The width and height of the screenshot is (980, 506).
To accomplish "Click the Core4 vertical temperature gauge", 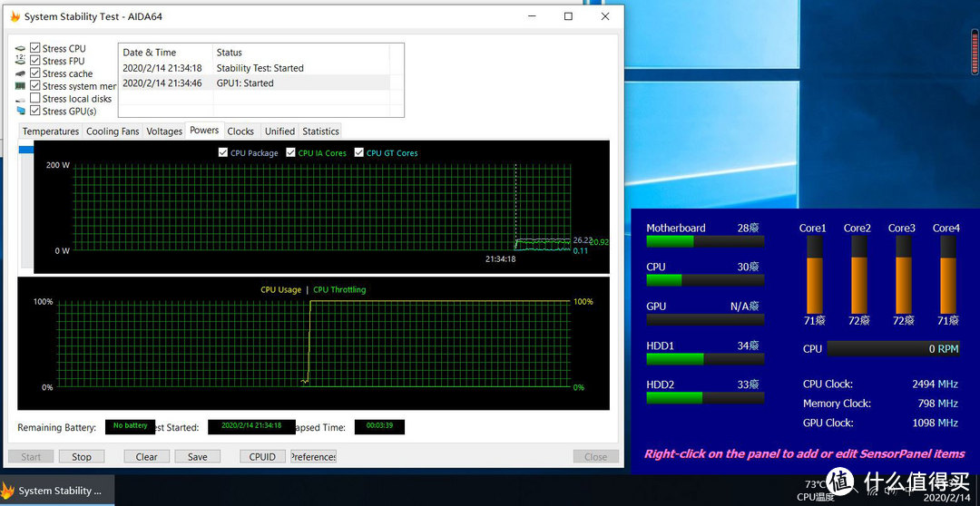I will 948,275.
